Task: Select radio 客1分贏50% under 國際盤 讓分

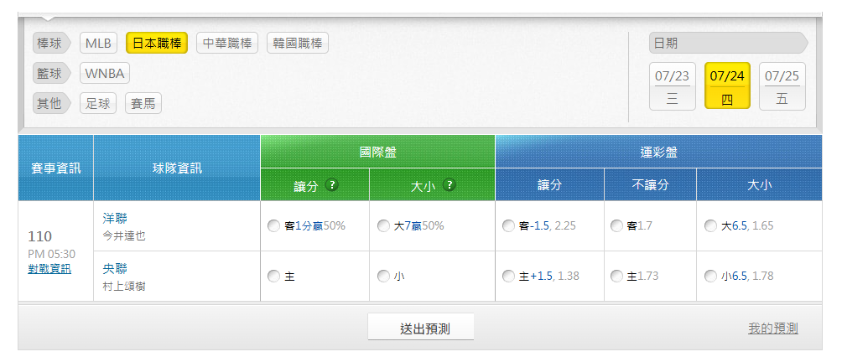Action: tap(273, 226)
